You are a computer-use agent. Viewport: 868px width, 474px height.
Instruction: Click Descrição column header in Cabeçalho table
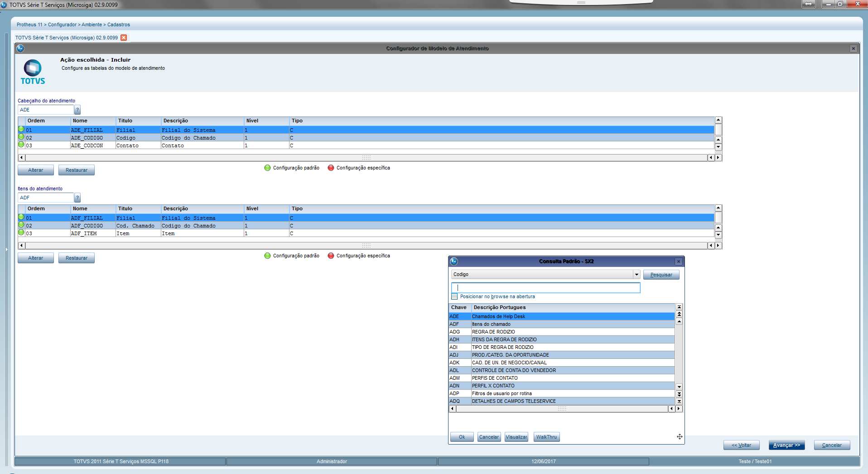click(x=203, y=121)
